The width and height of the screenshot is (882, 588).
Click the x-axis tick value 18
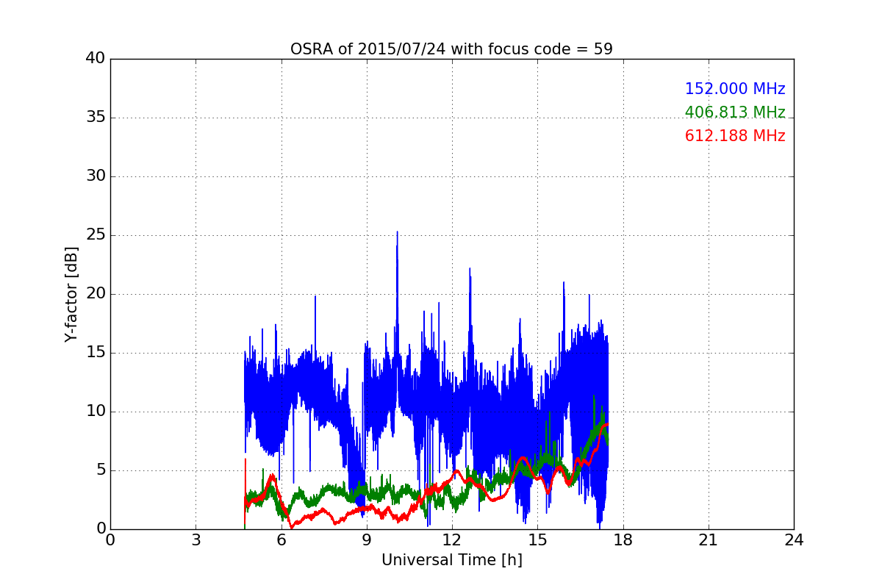point(623,540)
